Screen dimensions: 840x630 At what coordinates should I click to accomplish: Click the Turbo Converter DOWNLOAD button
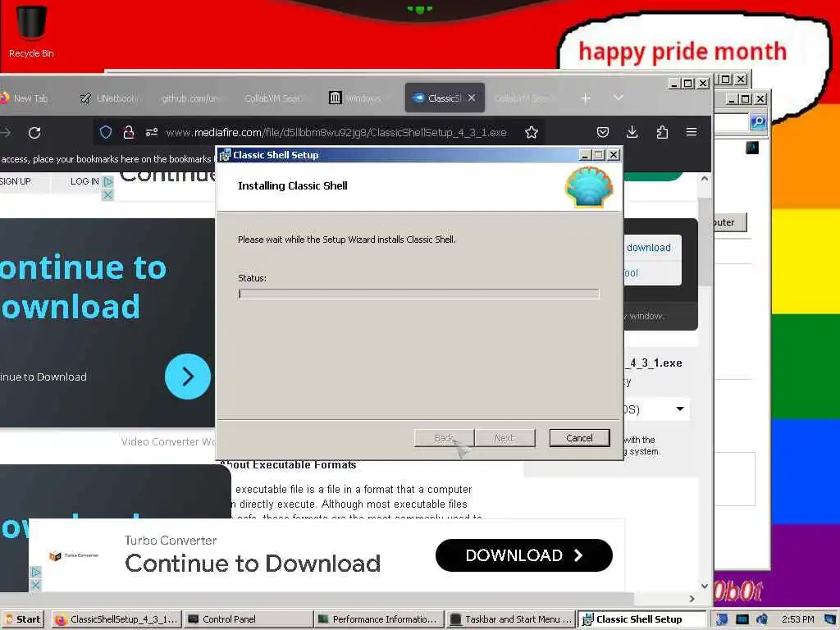pyautogui.click(x=524, y=555)
